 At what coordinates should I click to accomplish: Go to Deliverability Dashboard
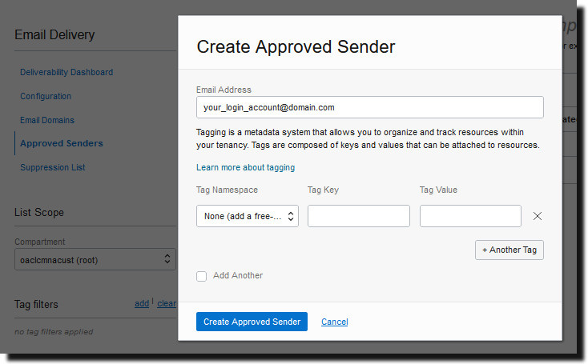(66, 72)
